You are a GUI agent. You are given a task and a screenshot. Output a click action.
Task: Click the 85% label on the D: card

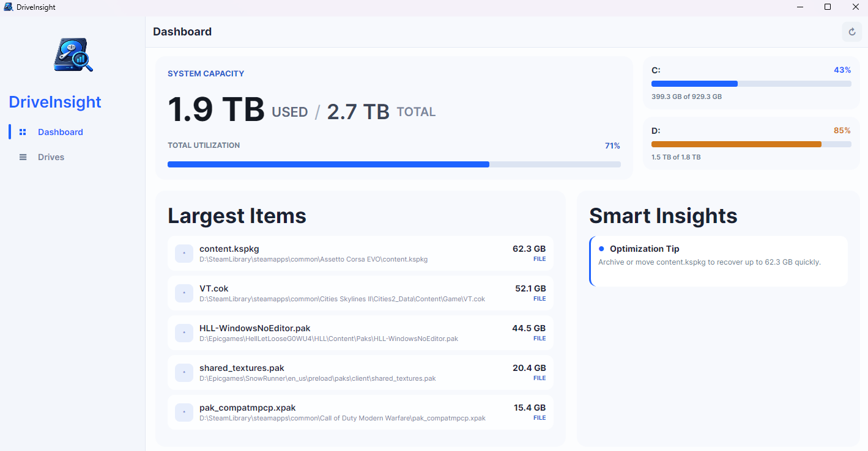tap(842, 130)
